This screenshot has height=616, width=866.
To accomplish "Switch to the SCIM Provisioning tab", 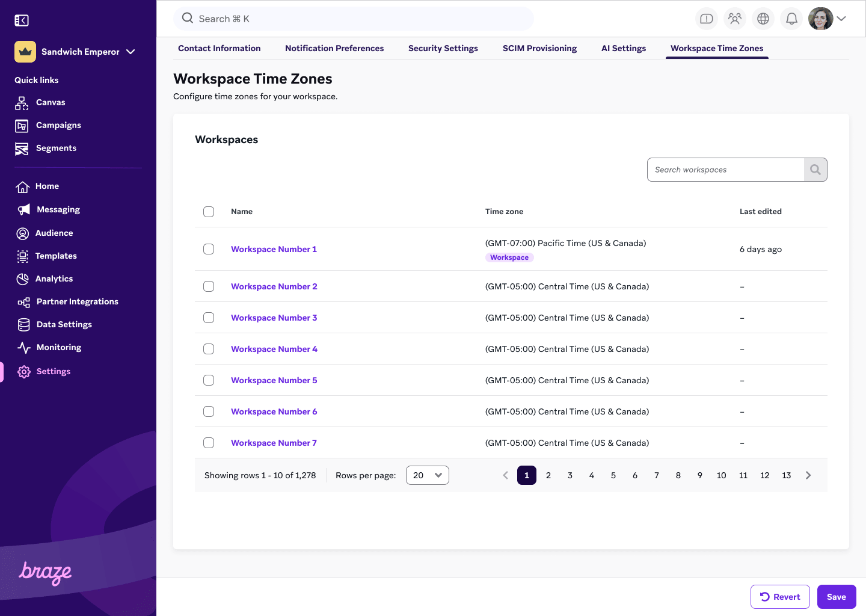I will [539, 48].
